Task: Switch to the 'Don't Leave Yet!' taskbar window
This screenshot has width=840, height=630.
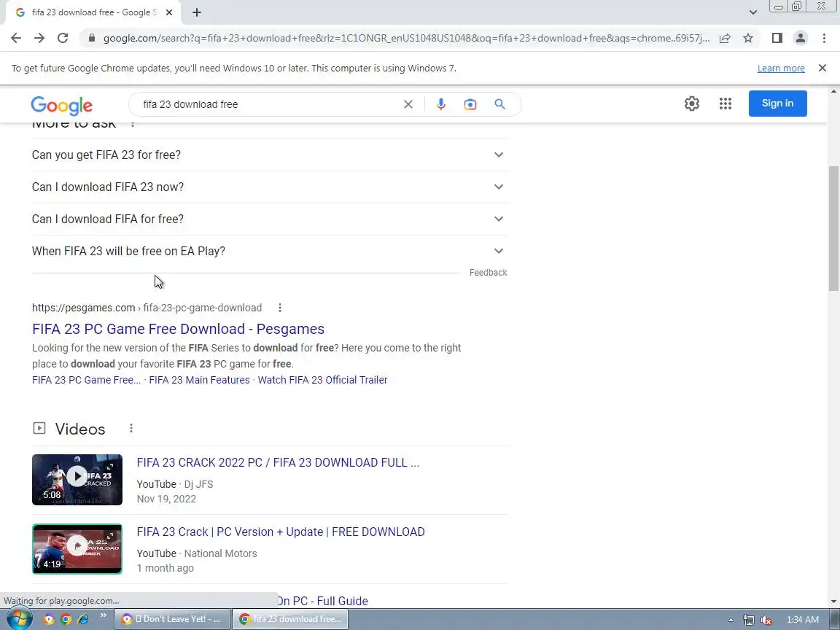Action: [172, 619]
